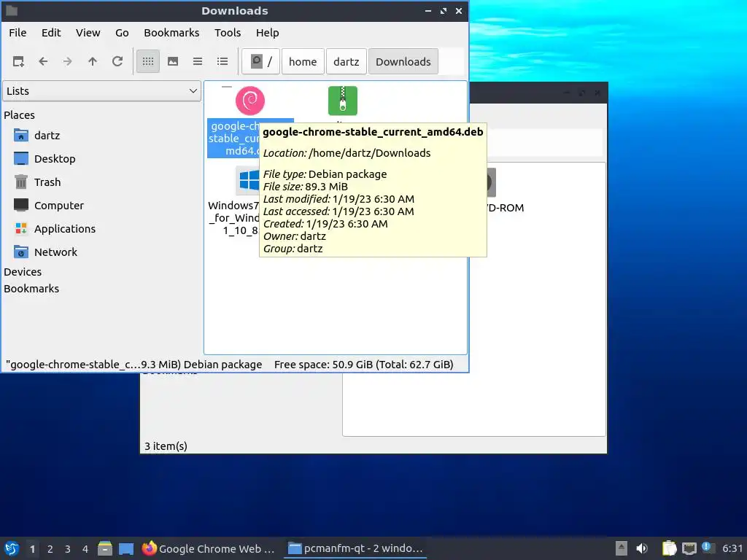747x560 pixels.
Task: Open the application start menu
Action: pyautogui.click(x=12, y=548)
